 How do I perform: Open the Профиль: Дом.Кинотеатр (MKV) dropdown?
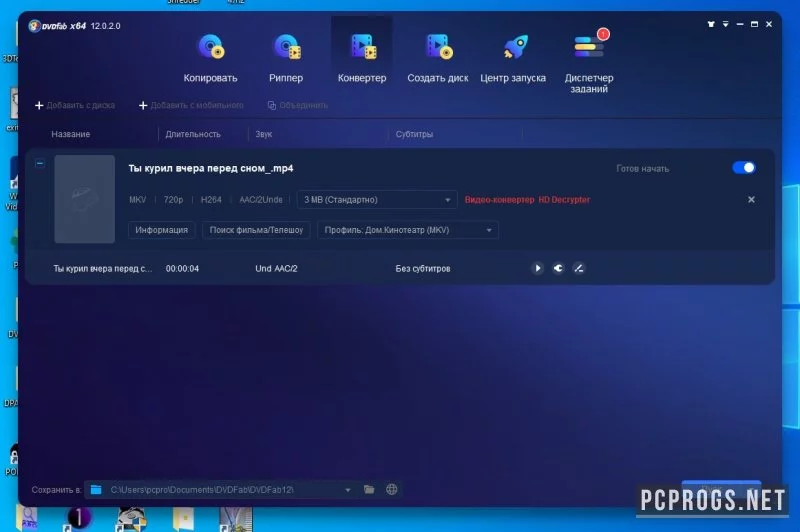tap(408, 230)
